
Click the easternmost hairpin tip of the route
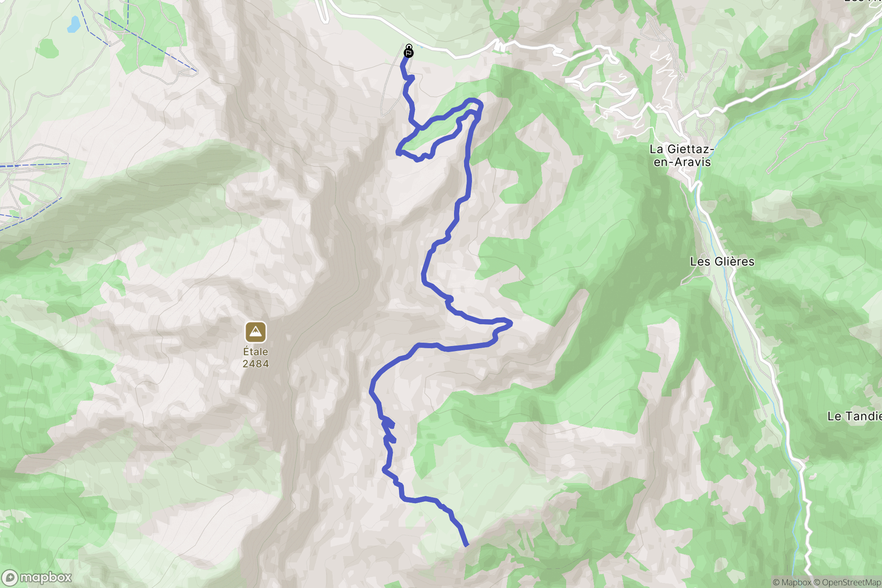coord(510,323)
